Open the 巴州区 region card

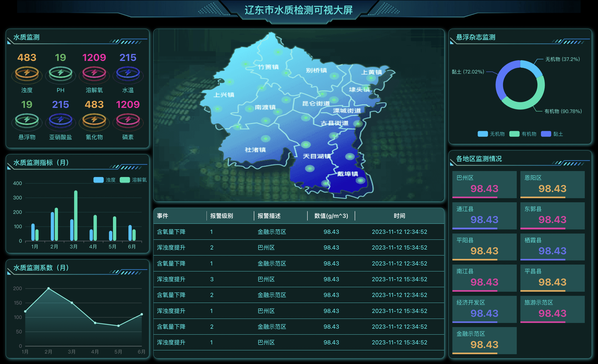coord(484,184)
